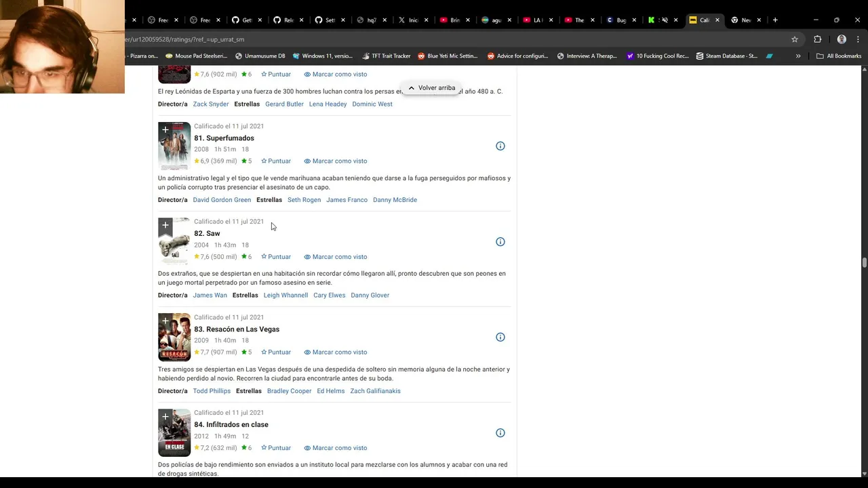Open Resacón en Las Vegas poster
The image size is (868, 488).
pyautogui.click(x=174, y=337)
